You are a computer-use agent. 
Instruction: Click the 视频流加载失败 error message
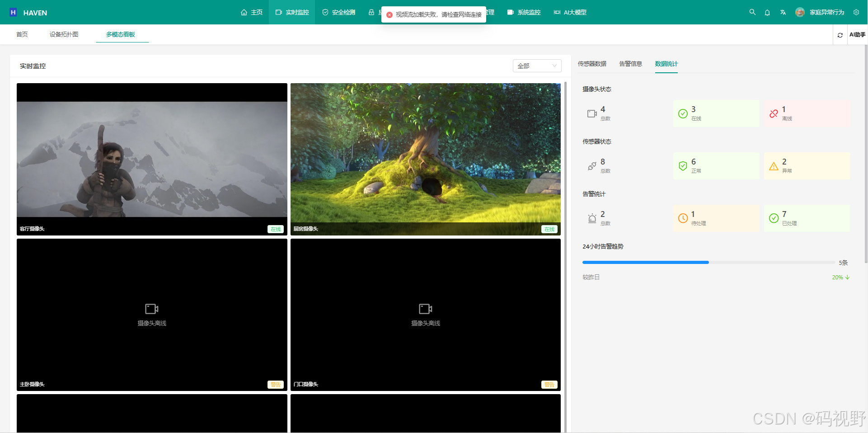[x=439, y=14]
